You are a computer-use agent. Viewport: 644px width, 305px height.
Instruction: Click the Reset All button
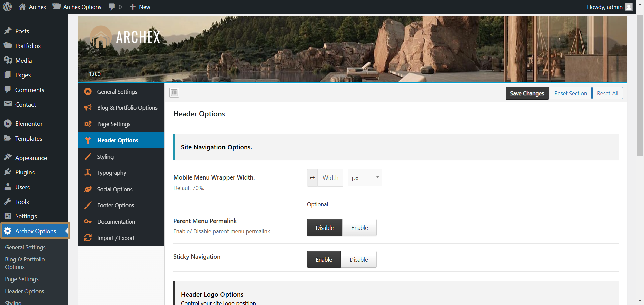pyautogui.click(x=607, y=93)
